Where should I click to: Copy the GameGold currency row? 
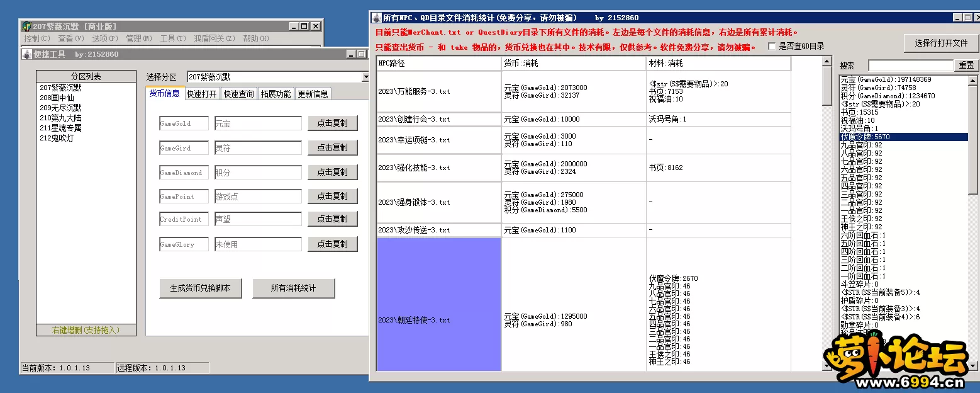(x=332, y=123)
